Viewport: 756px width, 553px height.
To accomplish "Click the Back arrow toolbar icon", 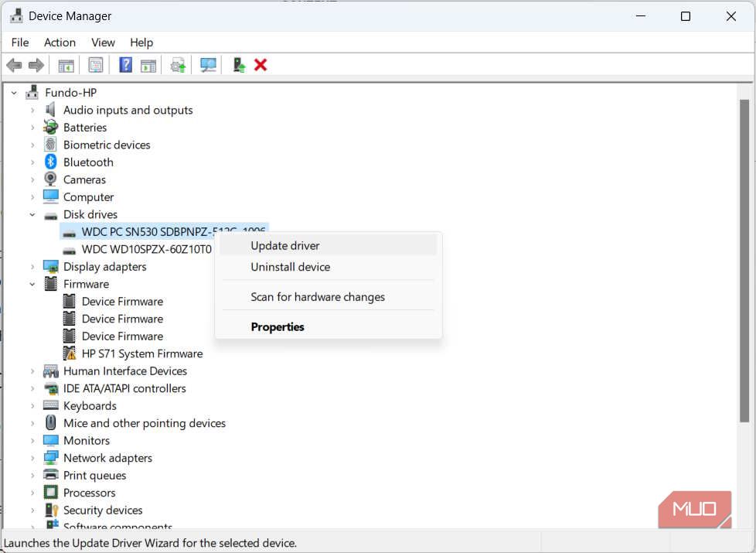I will point(14,65).
